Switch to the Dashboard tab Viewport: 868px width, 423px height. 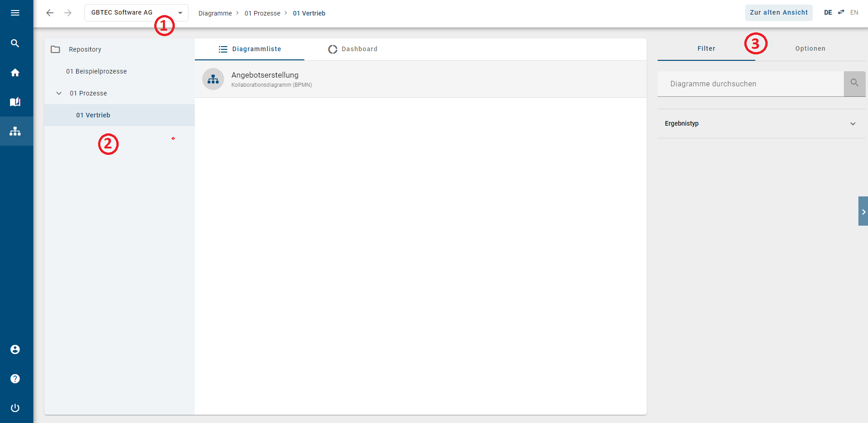tap(353, 49)
